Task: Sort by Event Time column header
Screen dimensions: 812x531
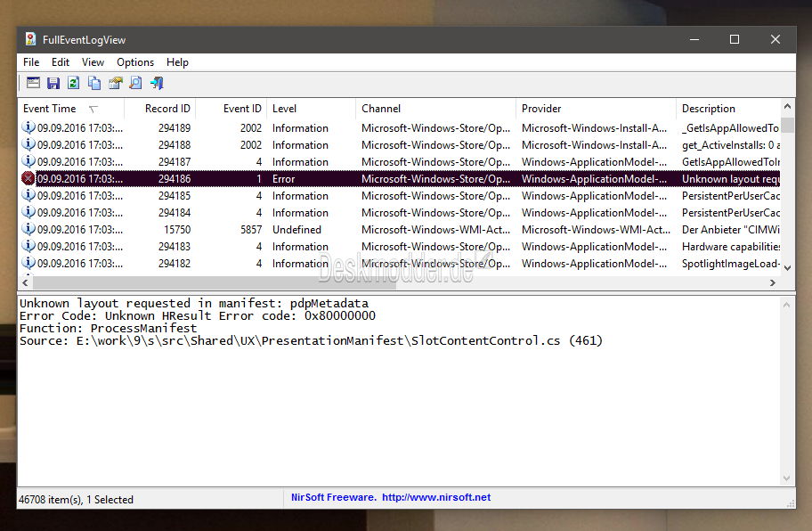Action: [x=71, y=109]
